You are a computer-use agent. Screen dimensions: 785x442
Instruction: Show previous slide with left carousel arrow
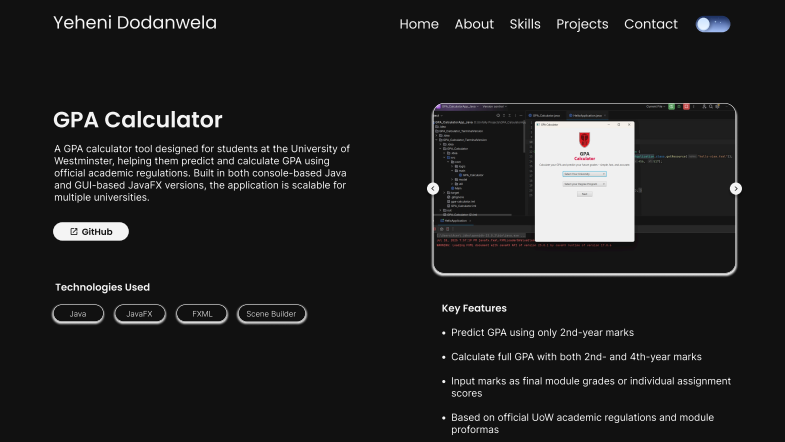tap(433, 188)
